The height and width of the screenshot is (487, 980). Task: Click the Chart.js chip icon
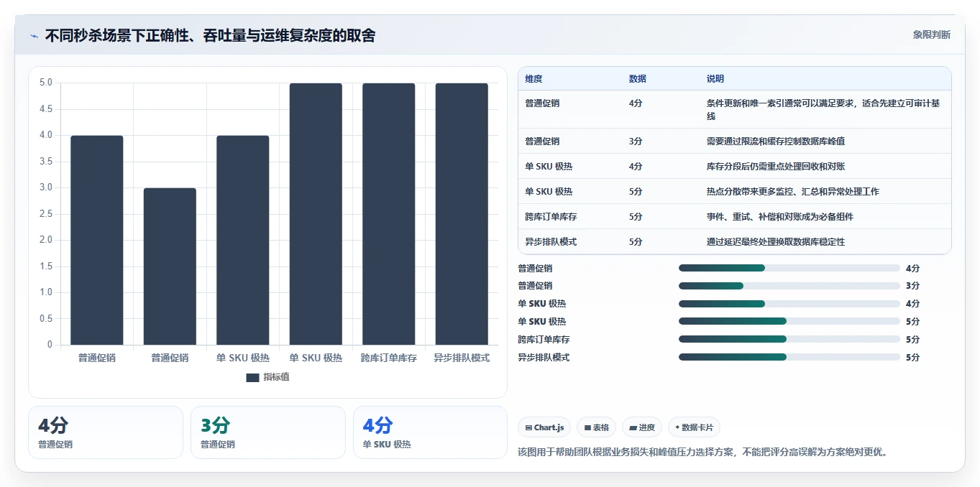[x=528, y=427]
